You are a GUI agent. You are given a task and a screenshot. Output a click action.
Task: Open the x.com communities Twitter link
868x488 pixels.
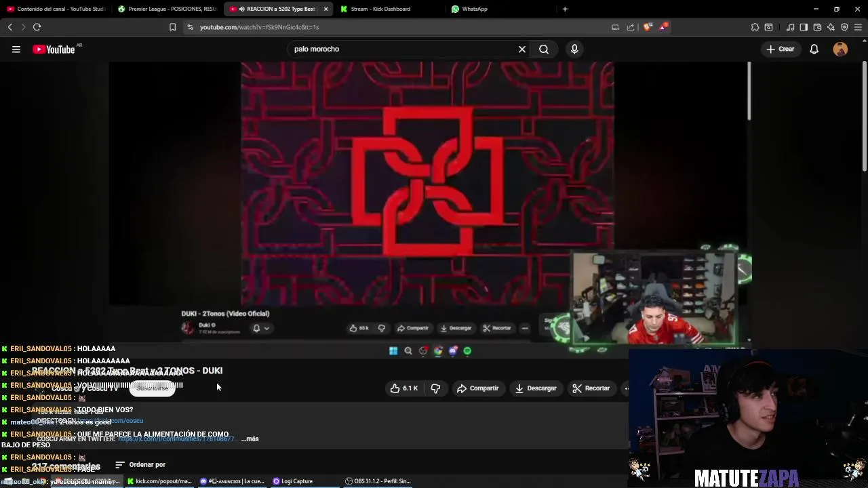(x=176, y=439)
